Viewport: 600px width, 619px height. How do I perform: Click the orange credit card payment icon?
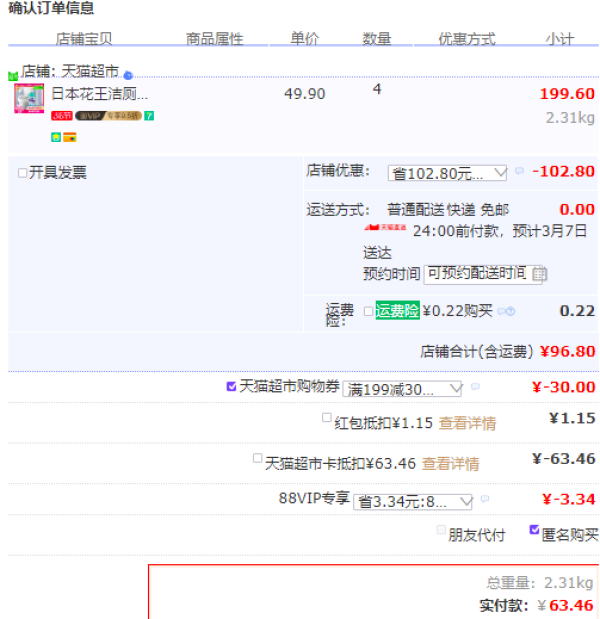click(69, 137)
